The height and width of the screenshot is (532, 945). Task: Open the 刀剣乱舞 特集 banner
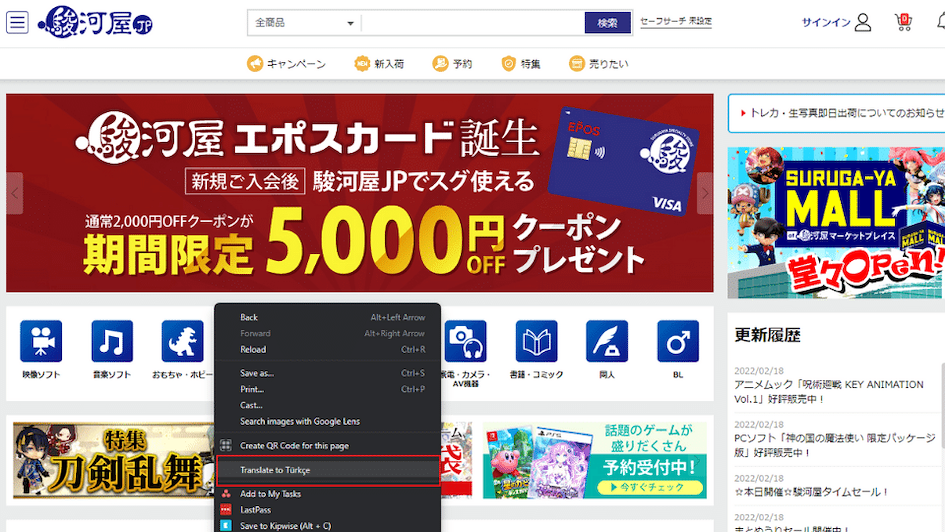pos(113,460)
